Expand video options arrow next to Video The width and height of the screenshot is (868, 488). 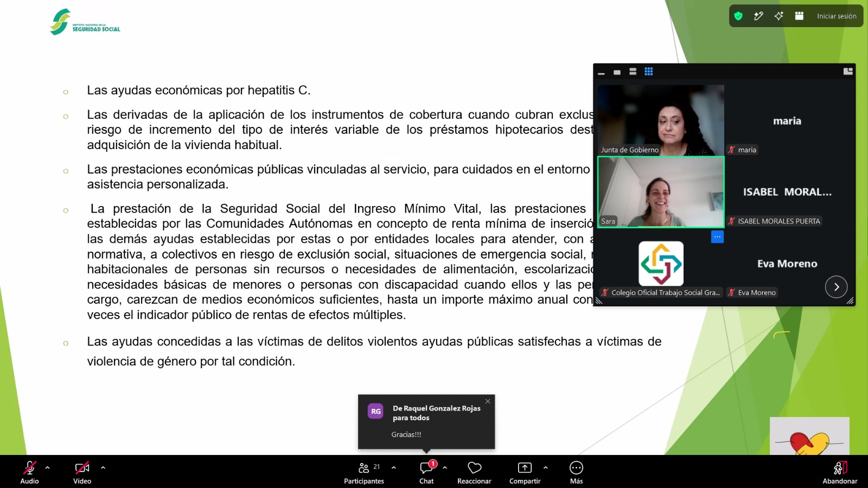click(x=103, y=467)
